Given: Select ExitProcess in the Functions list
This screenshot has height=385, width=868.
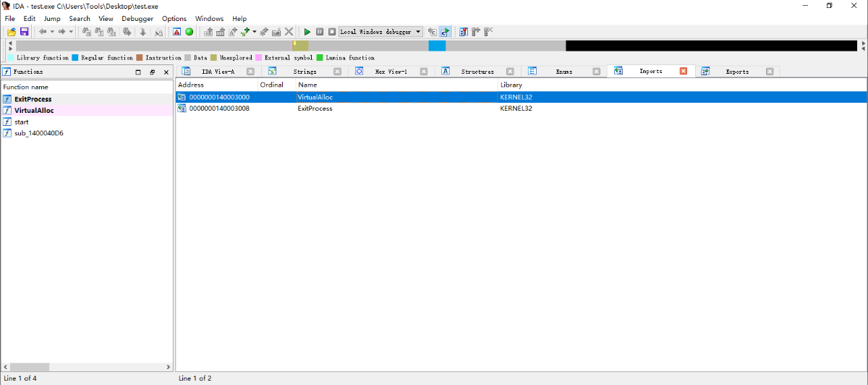Looking at the screenshot, I should pyautogui.click(x=87, y=99).
